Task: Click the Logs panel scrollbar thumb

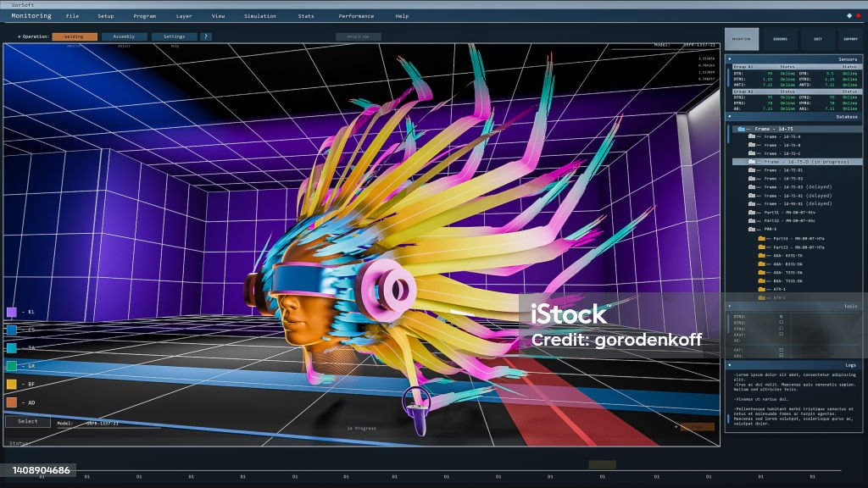Action: (x=728, y=419)
